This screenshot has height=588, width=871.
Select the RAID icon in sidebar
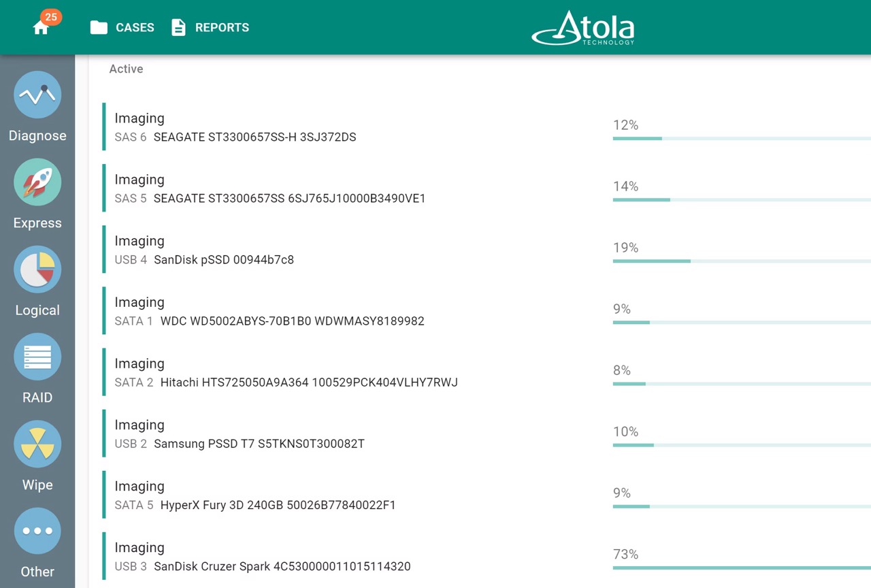[37, 357]
